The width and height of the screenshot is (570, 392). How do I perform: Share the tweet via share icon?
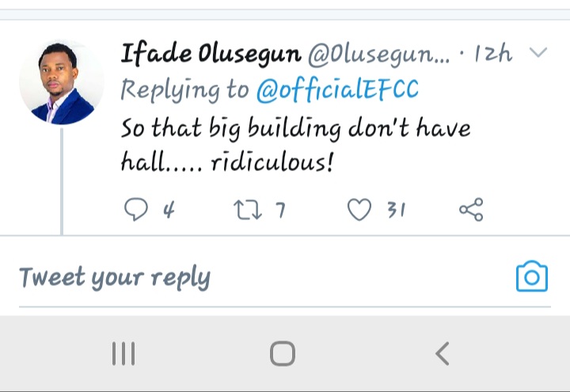471,209
